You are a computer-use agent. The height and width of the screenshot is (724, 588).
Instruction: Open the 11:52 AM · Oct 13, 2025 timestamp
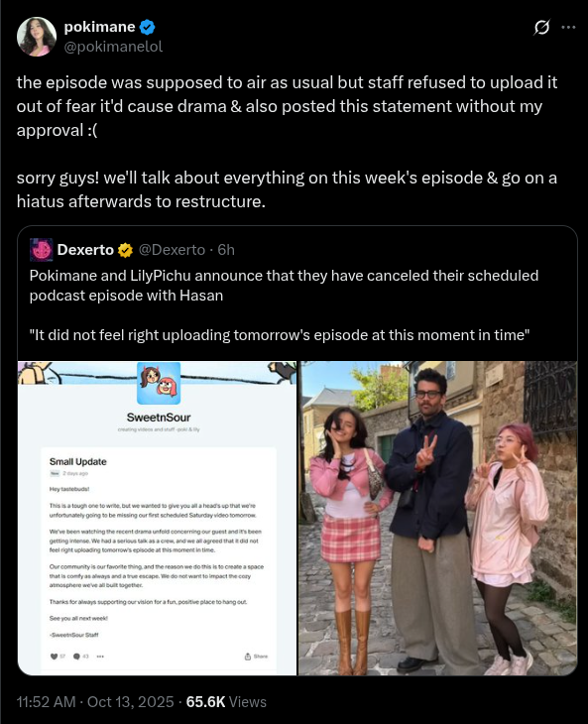coord(95,702)
